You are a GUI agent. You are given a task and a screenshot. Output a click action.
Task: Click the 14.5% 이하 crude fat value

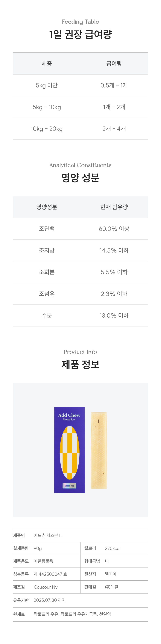[x=114, y=250]
